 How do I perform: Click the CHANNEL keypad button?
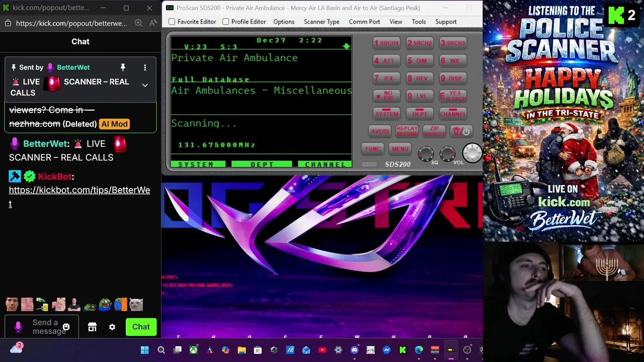tap(453, 114)
